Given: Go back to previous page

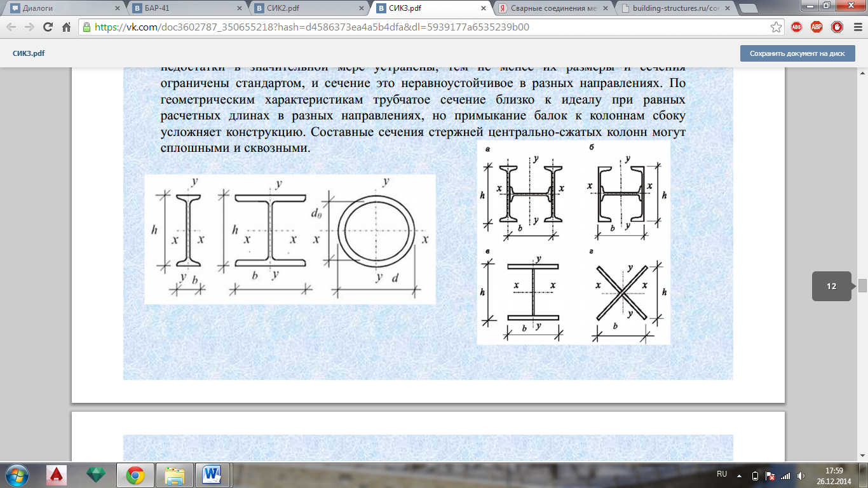Looking at the screenshot, I should coord(12,27).
